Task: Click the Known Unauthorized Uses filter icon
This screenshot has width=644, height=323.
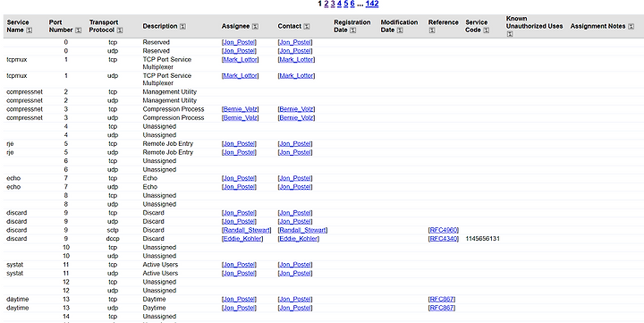Action: click(x=510, y=34)
